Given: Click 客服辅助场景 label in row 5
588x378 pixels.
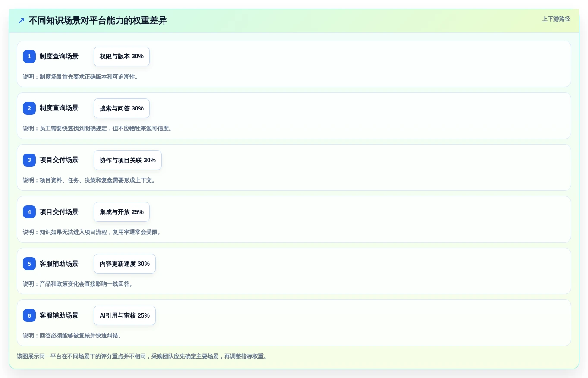Looking at the screenshot, I should pyautogui.click(x=59, y=264).
